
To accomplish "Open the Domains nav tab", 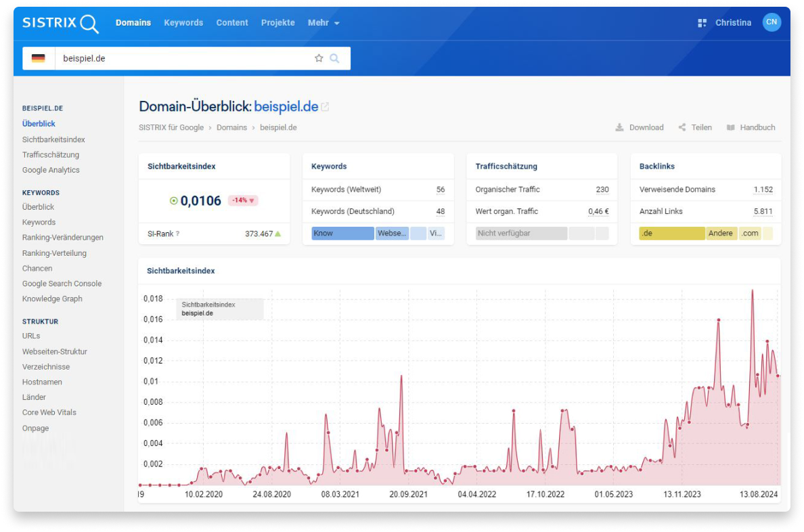I will pyautogui.click(x=133, y=23).
